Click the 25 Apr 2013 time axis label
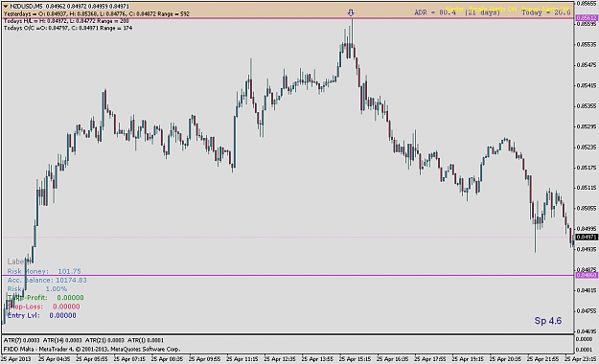 pyautogui.click(x=15, y=359)
